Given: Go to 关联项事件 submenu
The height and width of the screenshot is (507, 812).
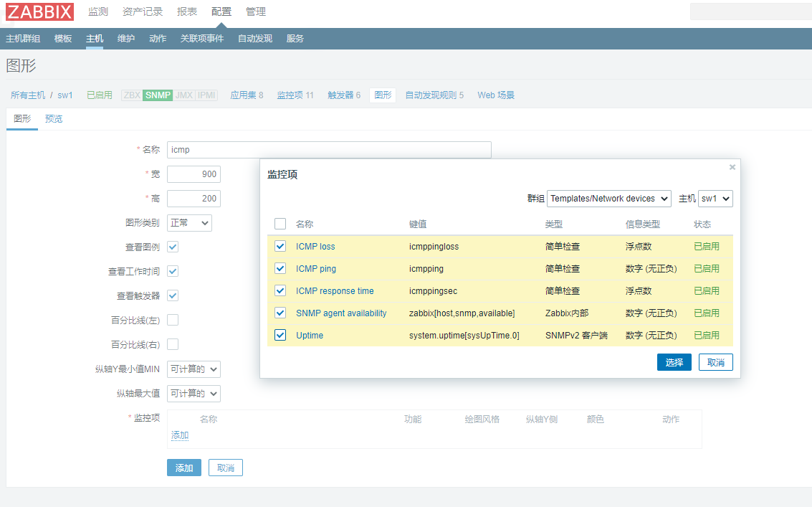Looking at the screenshot, I should click(202, 38).
